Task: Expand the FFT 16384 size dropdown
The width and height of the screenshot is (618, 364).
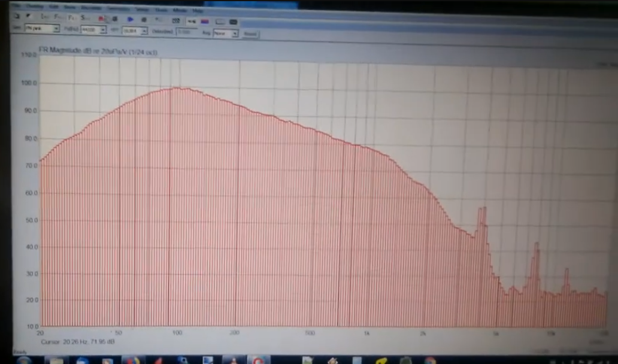Action: (x=144, y=31)
